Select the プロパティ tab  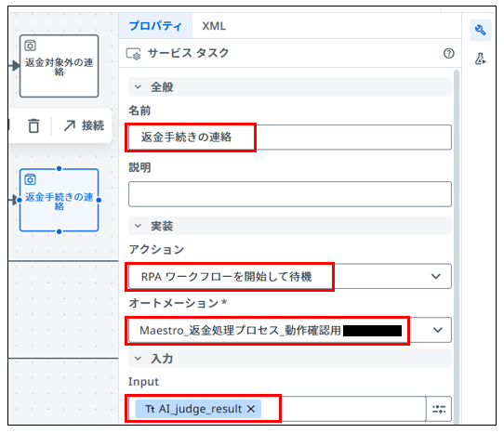(155, 26)
